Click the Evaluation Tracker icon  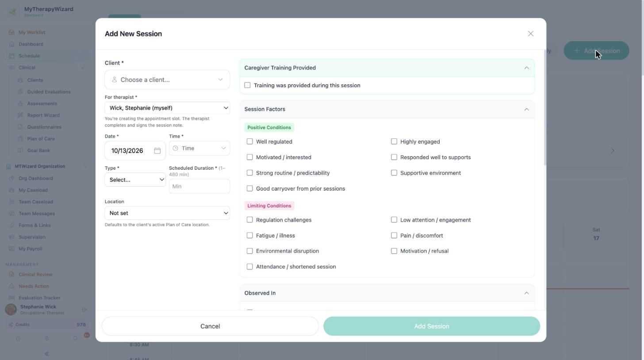tap(12, 298)
